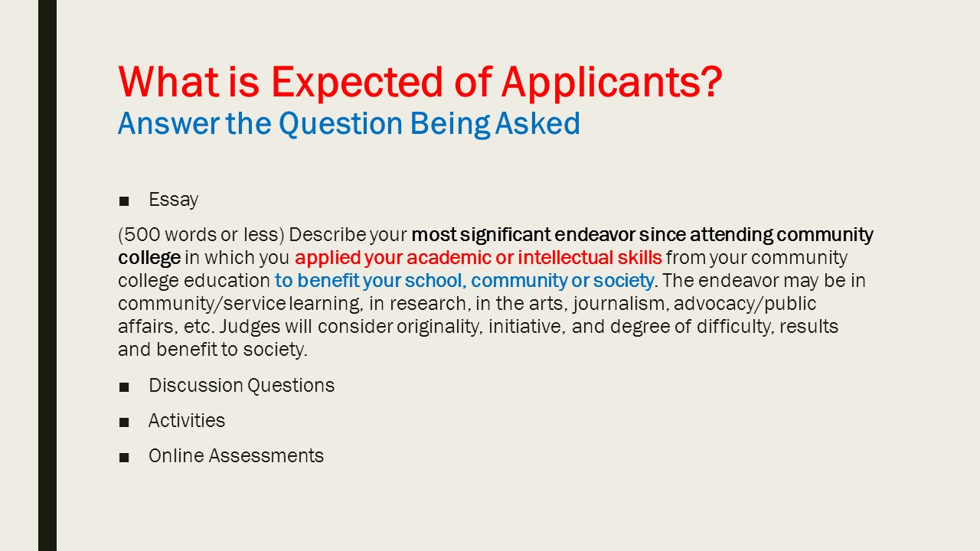Viewport: 980px width, 551px height.
Task: Click 'and benefit to society.' closing line
Action: 213,350
